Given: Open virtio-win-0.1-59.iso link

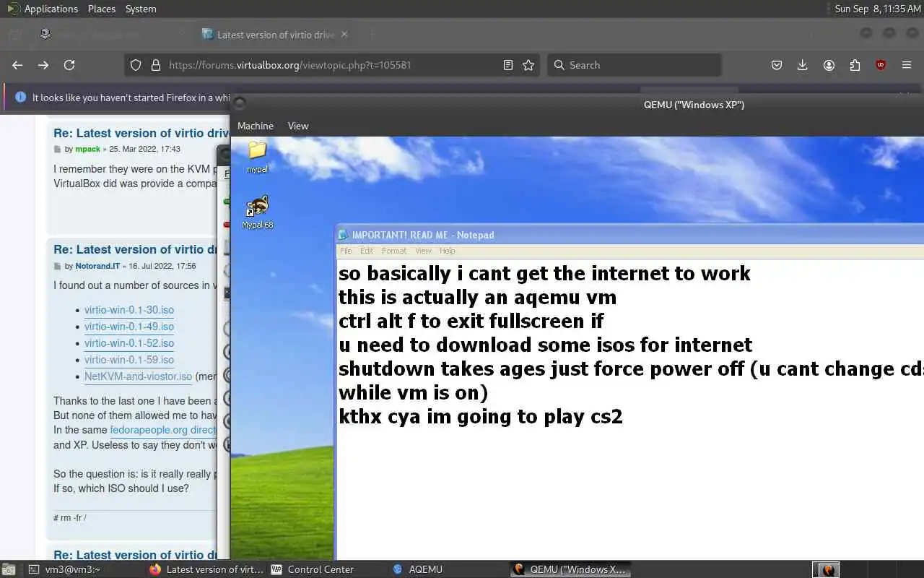Looking at the screenshot, I should (129, 360).
